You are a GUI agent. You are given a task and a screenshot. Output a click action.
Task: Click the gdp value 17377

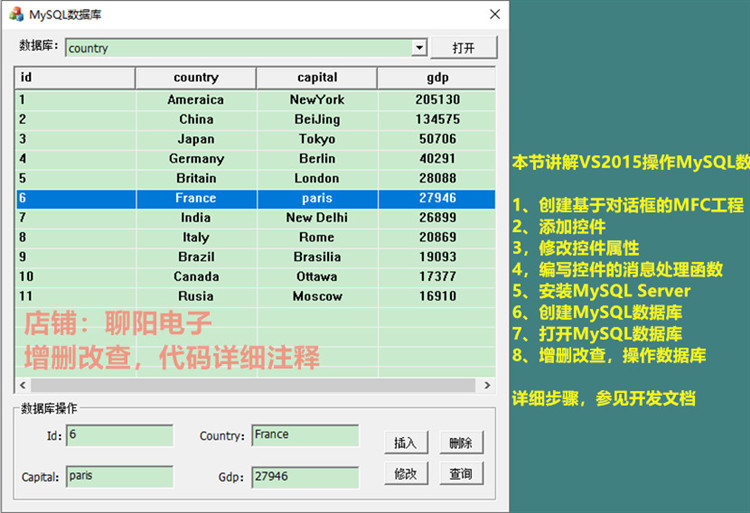[437, 276]
